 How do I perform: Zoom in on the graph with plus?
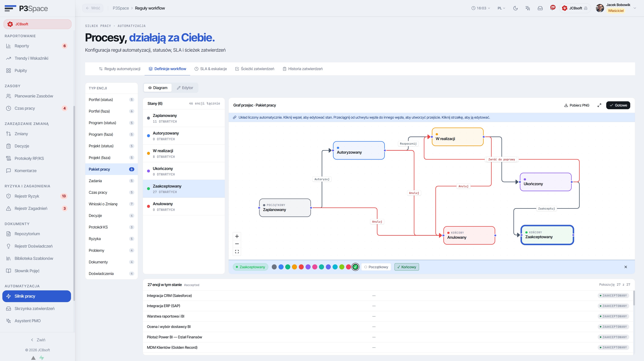click(x=237, y=236)
